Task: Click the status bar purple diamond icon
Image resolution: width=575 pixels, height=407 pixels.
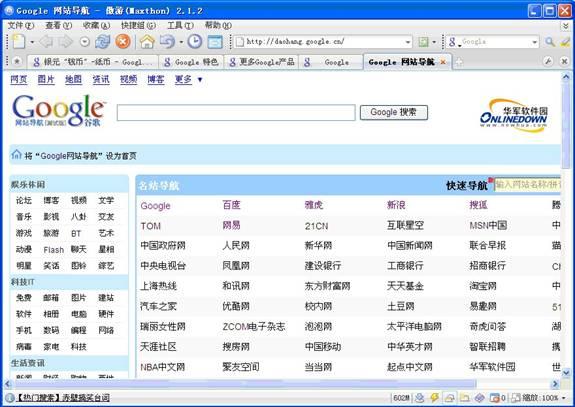Action: [480, 398]
